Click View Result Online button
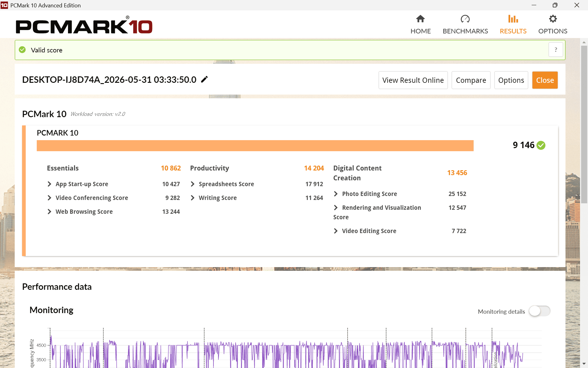Image resolution: width=588 pixels, height=368 pixels. point(413,80)
